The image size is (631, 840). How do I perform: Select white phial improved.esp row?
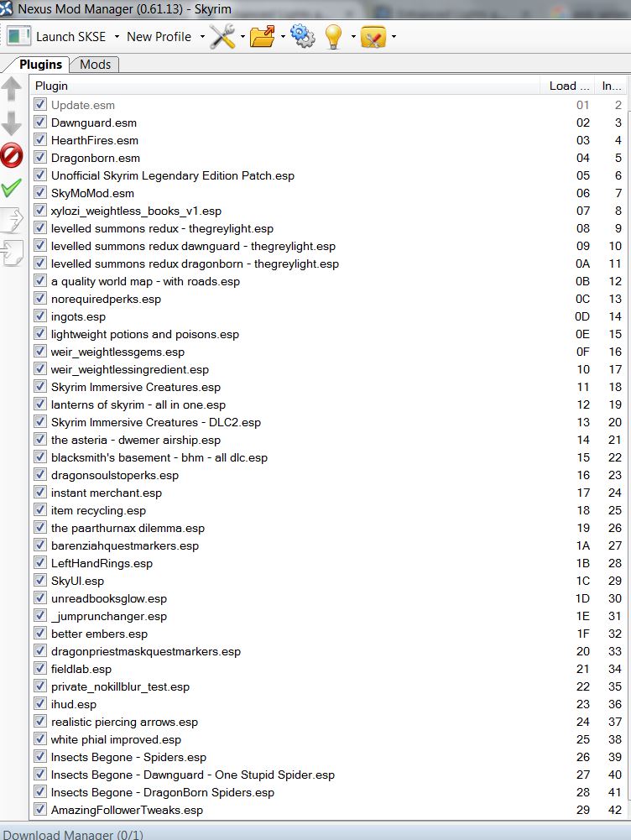pos(328,739)
